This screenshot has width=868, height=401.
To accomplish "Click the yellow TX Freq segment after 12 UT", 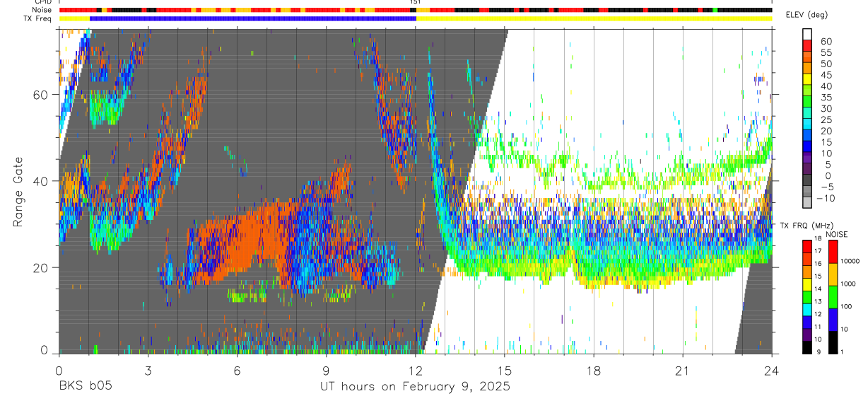I will pos(594,18).
